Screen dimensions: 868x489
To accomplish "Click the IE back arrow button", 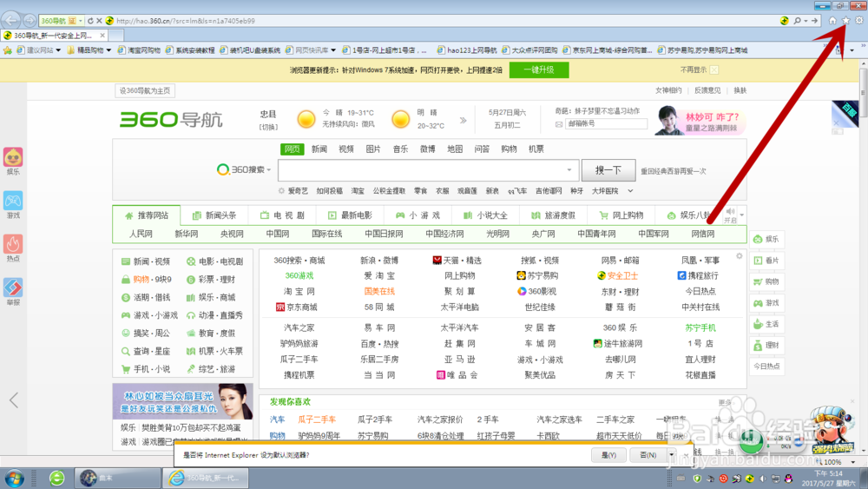I will click(x=10, y=21).
